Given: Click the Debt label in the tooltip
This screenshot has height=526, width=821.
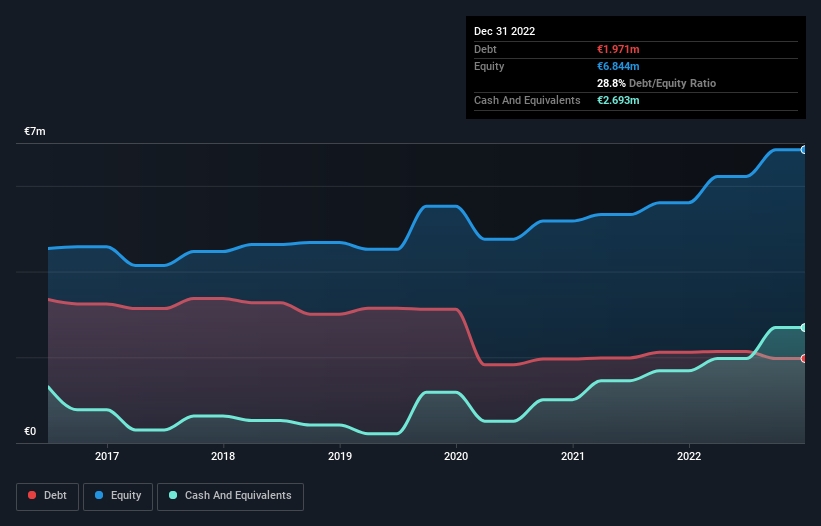Looking at the screenshot, I should tap(485, 49).
